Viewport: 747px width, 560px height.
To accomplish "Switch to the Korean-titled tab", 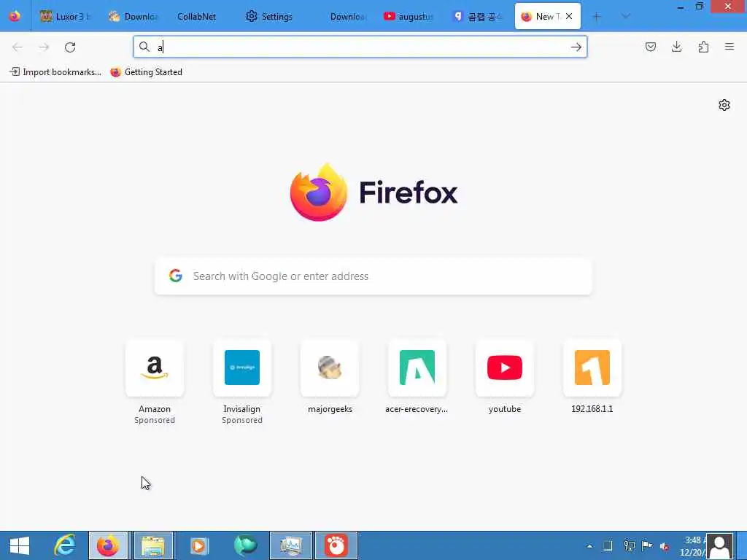I will (478, 16).
